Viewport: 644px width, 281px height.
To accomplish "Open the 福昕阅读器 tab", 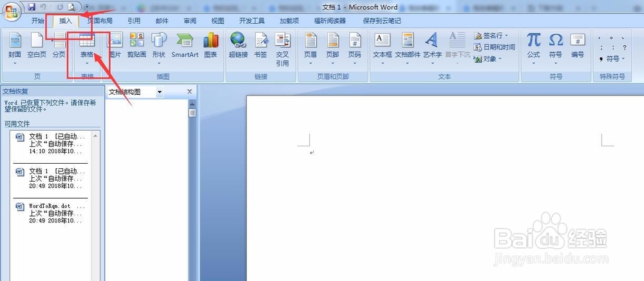I will pos(330,21).
